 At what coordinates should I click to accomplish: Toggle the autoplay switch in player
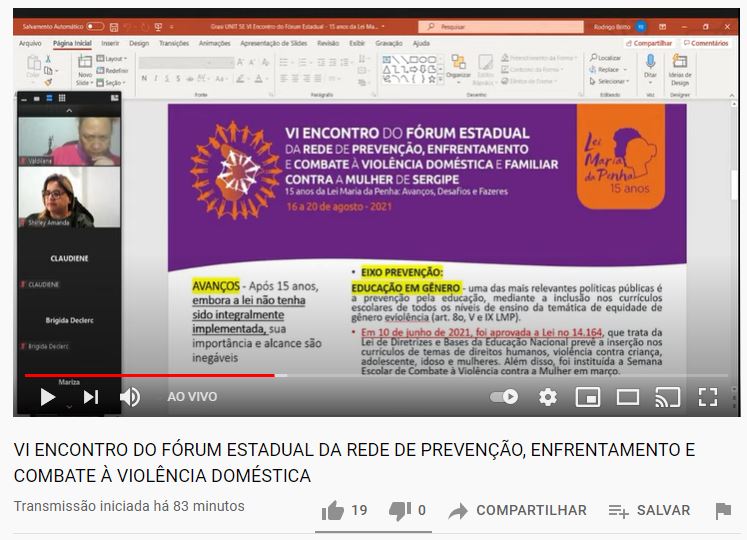click(505, 397)
